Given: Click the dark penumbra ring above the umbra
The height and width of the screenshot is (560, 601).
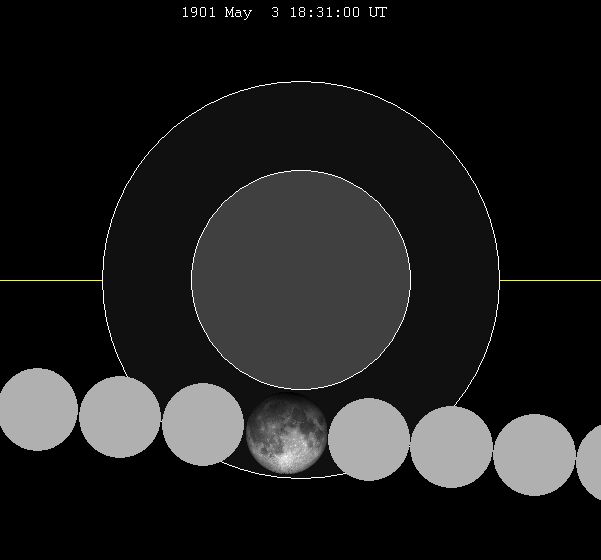Looking at the screenshot, I should 300,126.
